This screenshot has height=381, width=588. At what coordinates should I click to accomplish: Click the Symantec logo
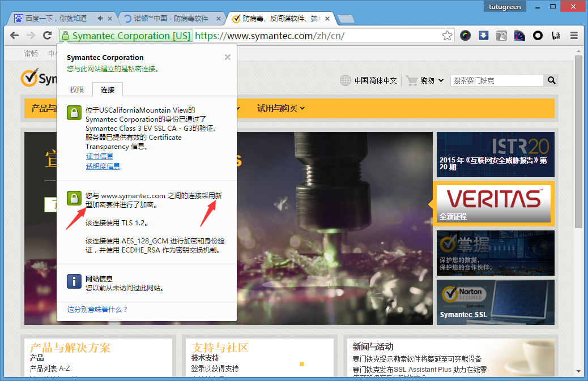(39, 78)
